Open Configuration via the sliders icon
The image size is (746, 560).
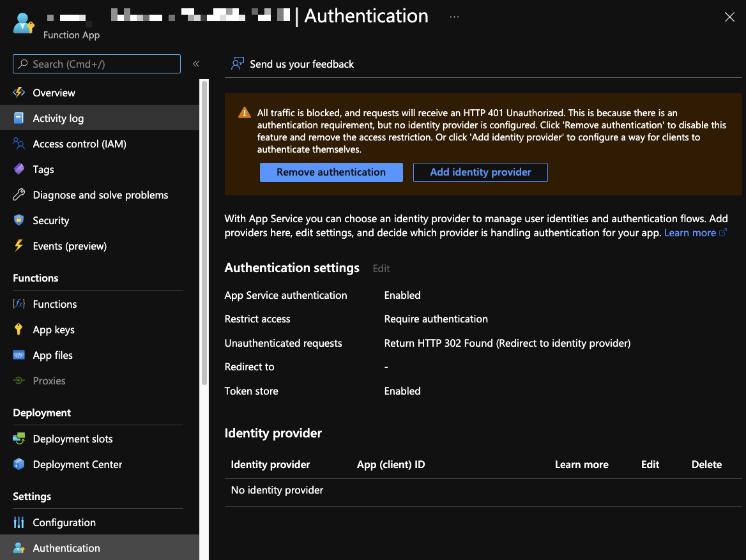click(19, 522)
